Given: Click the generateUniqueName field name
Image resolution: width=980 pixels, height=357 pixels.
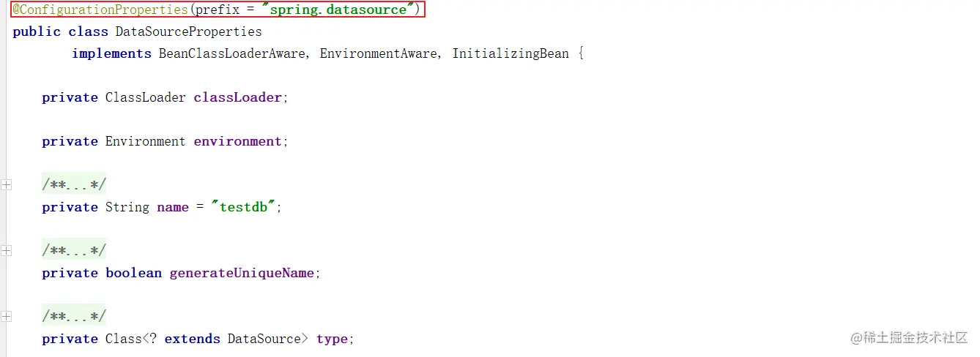Looking at the screenshot, I should (242, 273).
